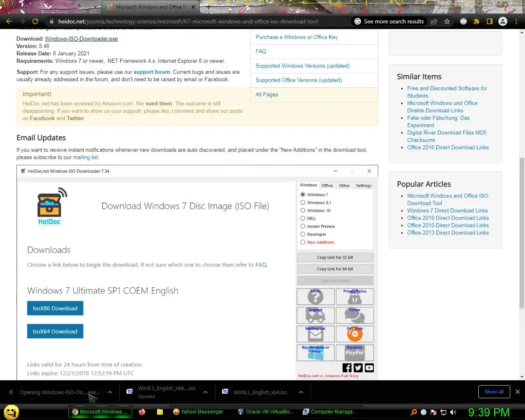Share this page via share icon
Screen dimensions: 525x420
(x=434, y=21)
